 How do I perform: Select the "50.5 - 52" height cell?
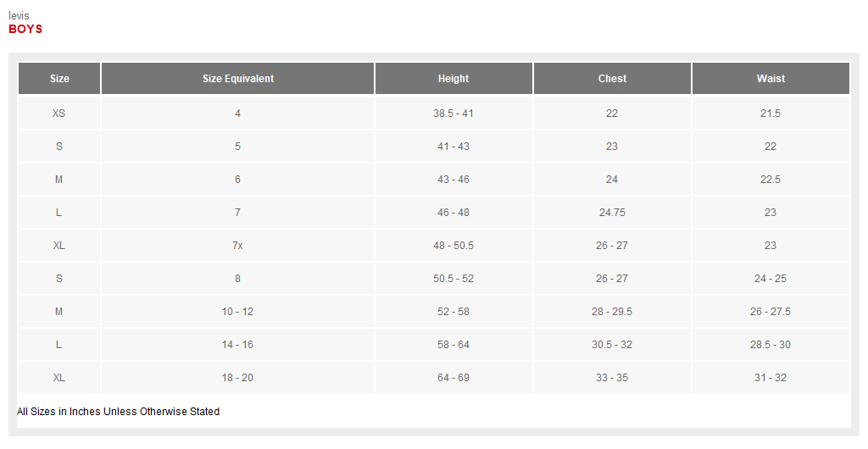pyautogui.click(x=453, y=279)
